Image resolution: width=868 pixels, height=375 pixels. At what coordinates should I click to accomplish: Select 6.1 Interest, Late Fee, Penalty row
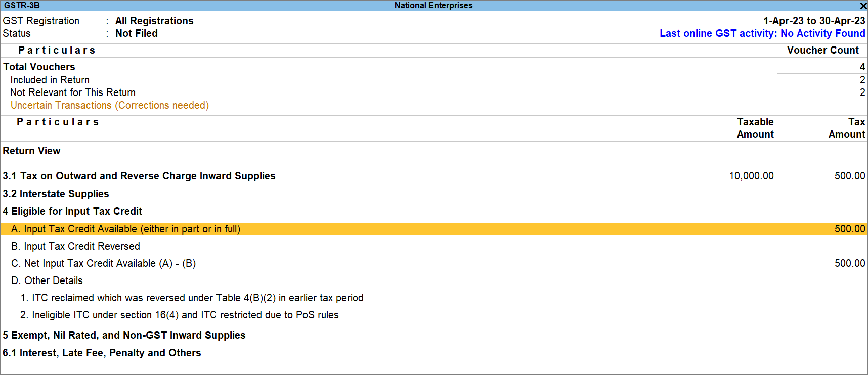click(102, 353)
